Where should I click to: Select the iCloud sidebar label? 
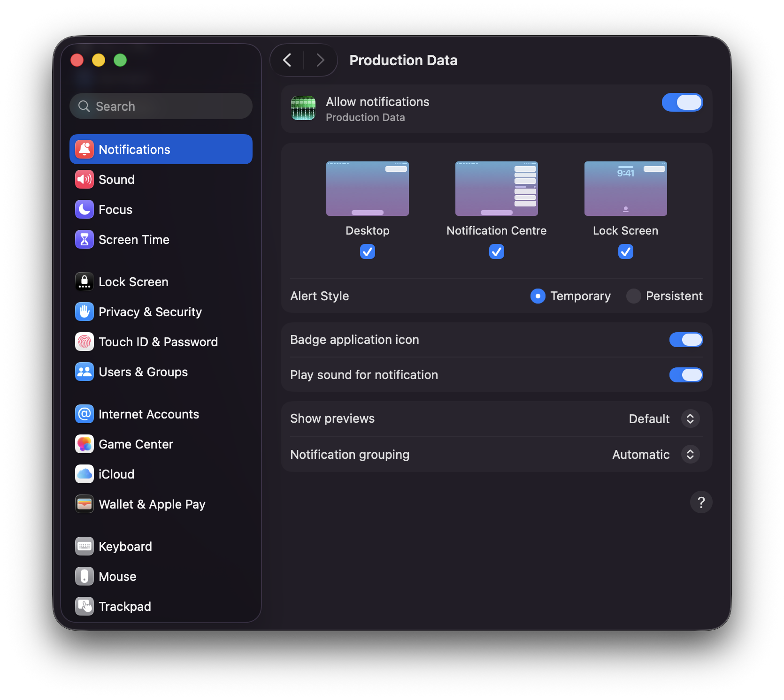[x=116, y=474]
